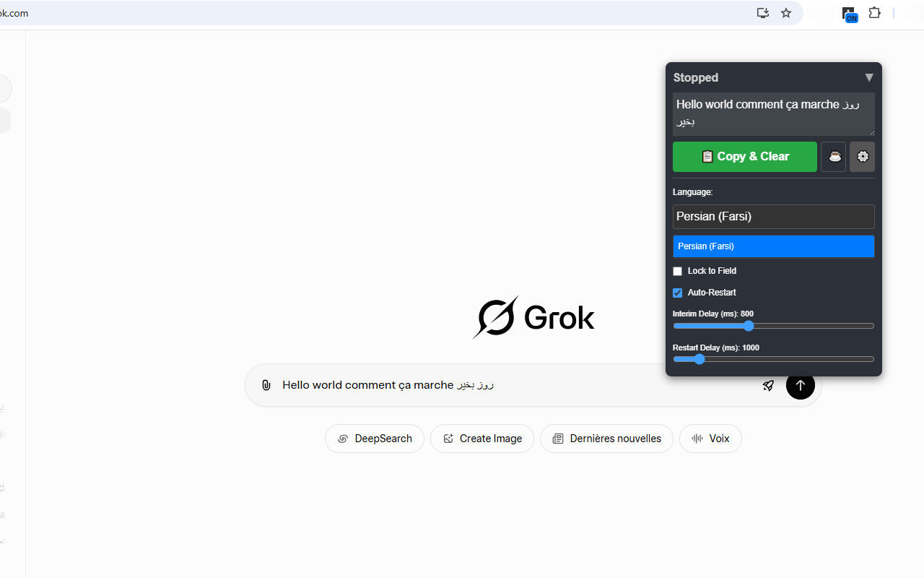
Task: Send the message with the black arrow button
Action: coord(800,385)
